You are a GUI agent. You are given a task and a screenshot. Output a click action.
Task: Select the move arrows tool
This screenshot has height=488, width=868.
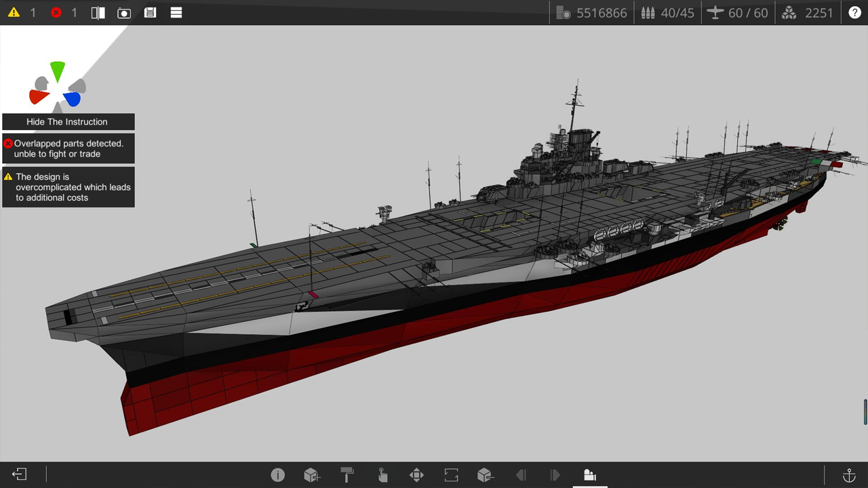coord(417,474)
